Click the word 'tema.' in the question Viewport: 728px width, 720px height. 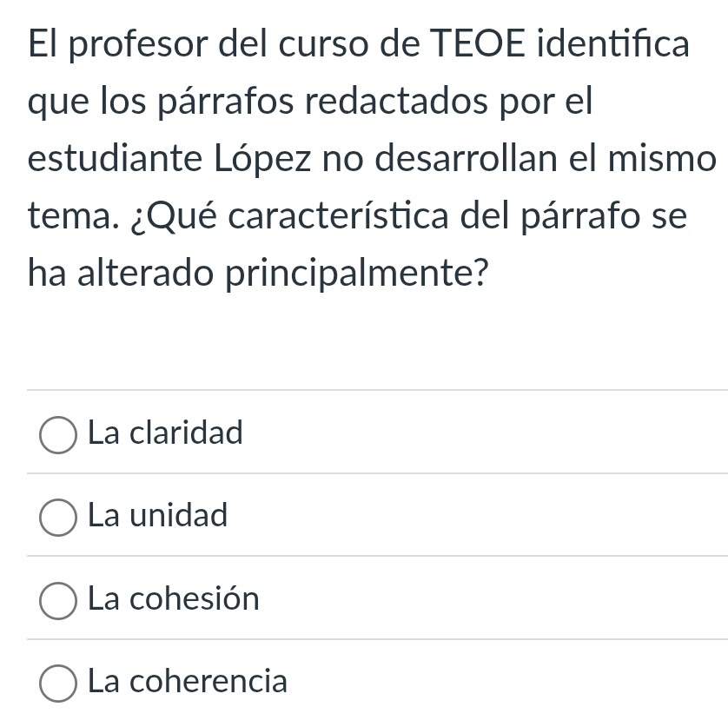point(73,216)
